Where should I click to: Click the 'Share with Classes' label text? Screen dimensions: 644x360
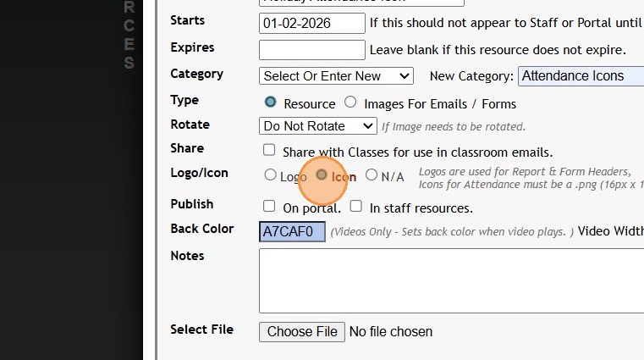(417, 152)
